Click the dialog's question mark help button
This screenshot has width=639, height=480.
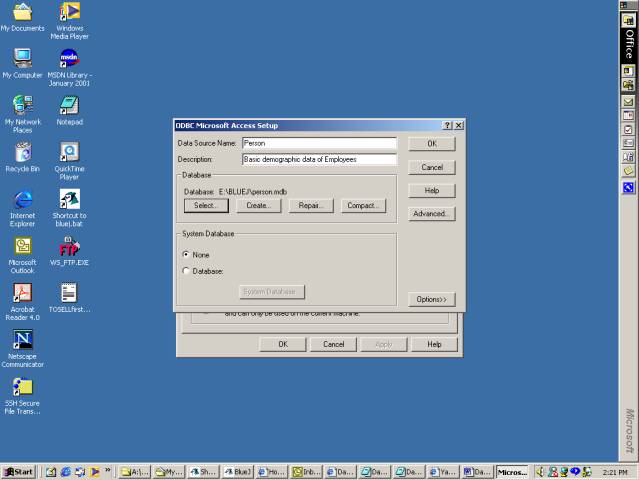point(447,126)
